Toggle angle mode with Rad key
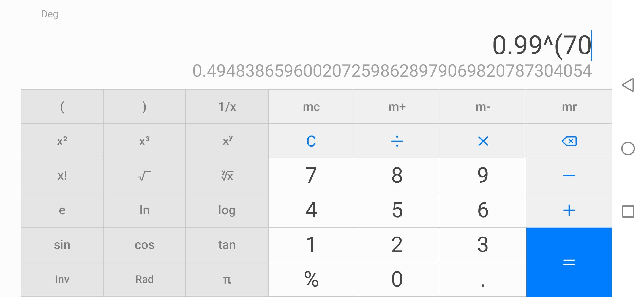The image size is (644, 297). tap(144, 279)
